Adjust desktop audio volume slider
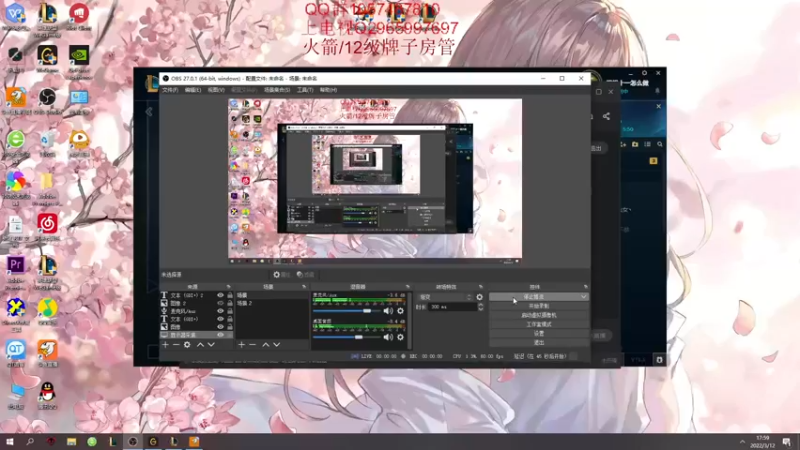This screenshot has width=800, height=450. coord(347,337)
